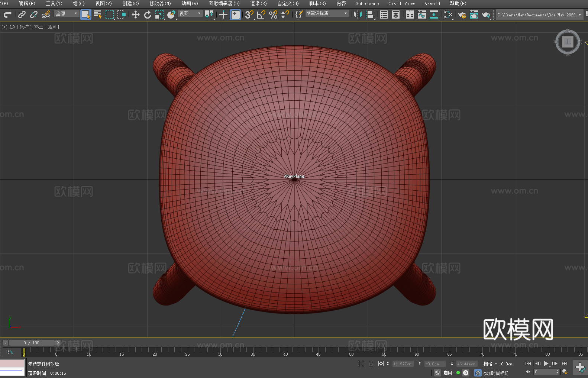Viewport: 588px width, 378px height.
Task: Click the Align tool icon
Action: [x=370, y=14]
